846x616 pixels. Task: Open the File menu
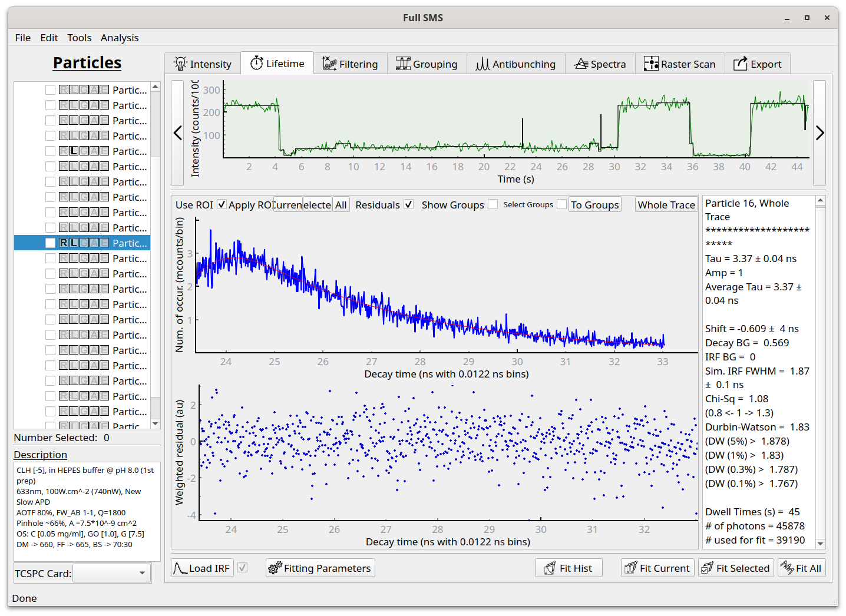tap(23, 38)
